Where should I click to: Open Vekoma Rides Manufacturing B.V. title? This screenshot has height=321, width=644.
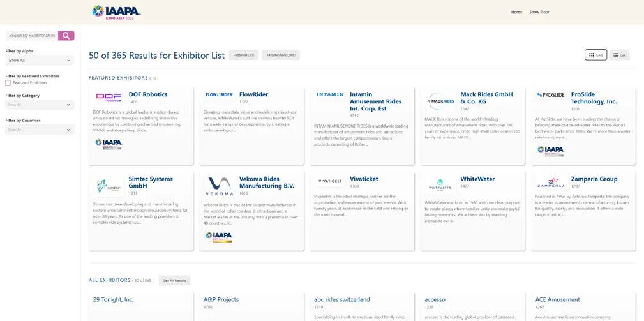click(x=267, y=183)
